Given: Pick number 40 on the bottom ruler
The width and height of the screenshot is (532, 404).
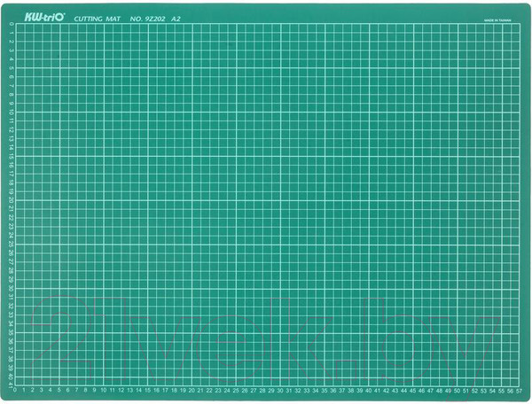Looking at the screenshot, I should coord(369,391).
